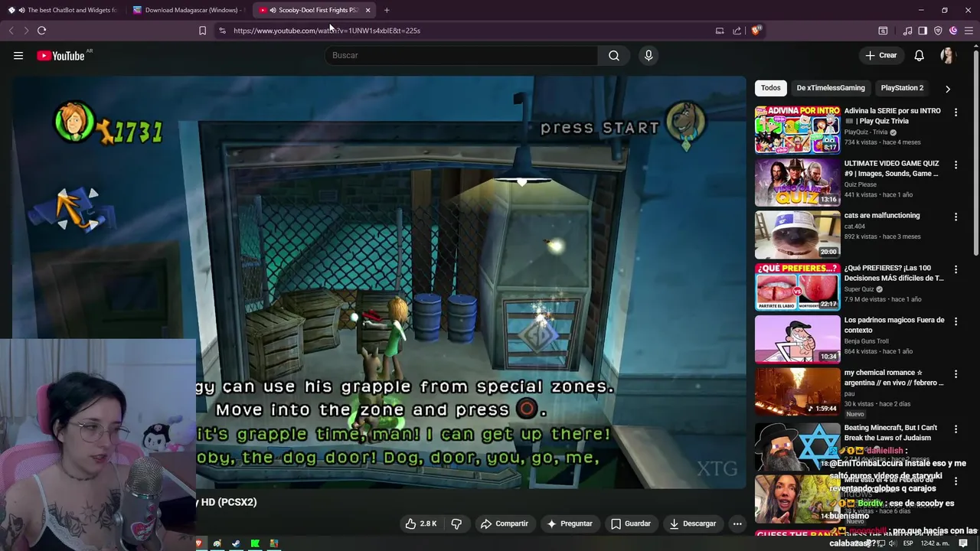
Task: Select the PlayStation 2 filter chip
Action: [902, 88]
